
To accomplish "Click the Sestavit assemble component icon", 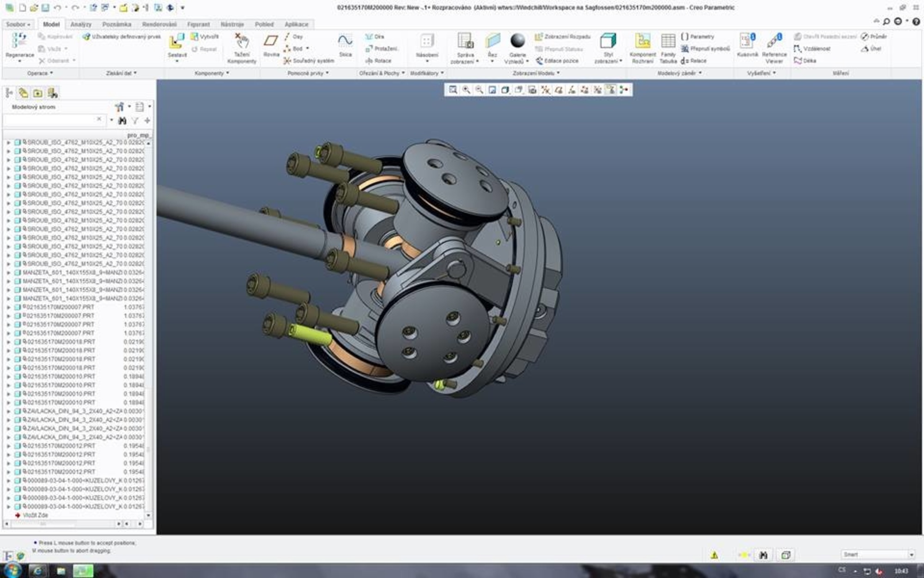I will (x=177, y=42).
